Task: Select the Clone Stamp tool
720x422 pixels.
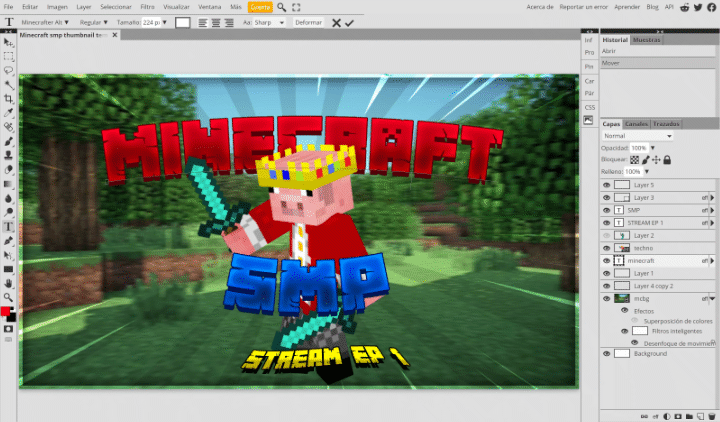Action: pyautogui.click(x=8, y=156)
